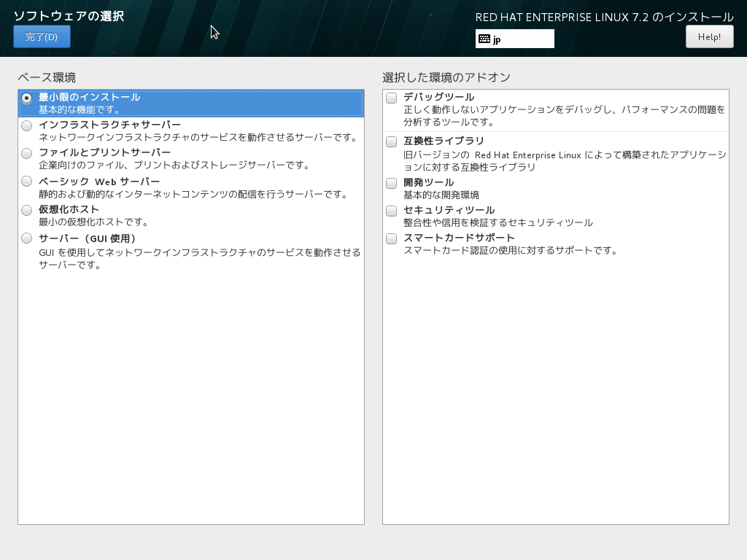Enable スマートカードサポート add-on checkbox
747x560 pixels.
(x=391, y=238)
